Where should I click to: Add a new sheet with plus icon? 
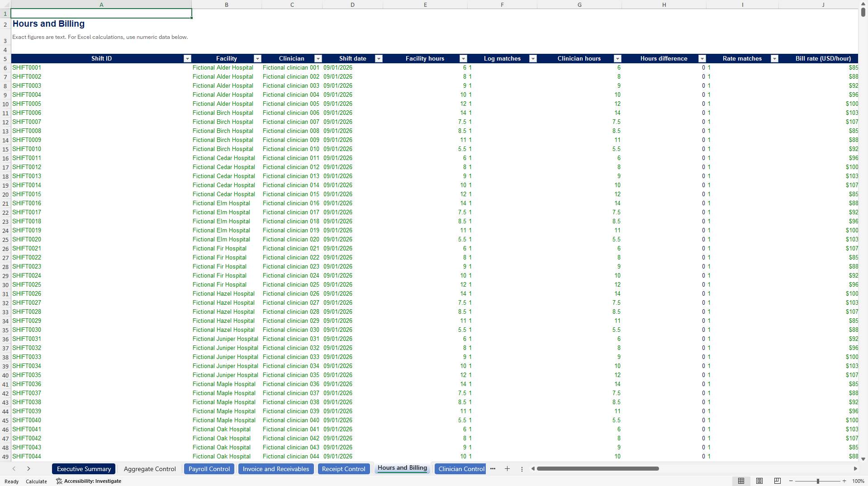(507, 469)
